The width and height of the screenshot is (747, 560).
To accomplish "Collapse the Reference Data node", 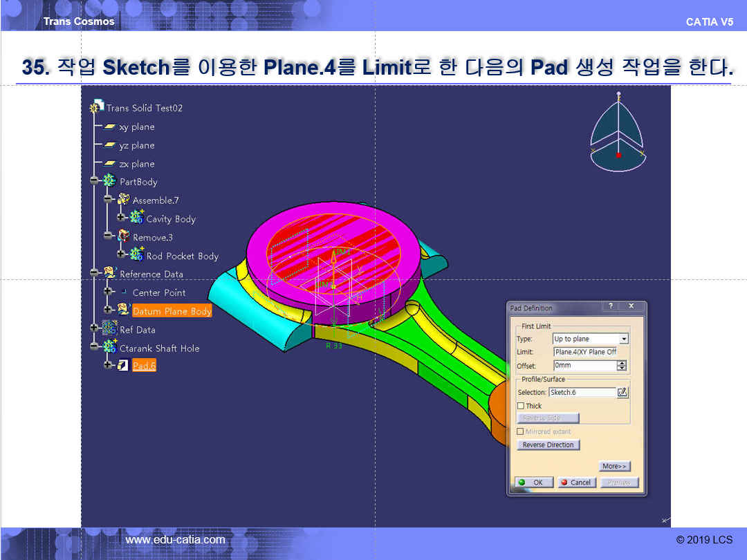I will click(x=94, y=274).
